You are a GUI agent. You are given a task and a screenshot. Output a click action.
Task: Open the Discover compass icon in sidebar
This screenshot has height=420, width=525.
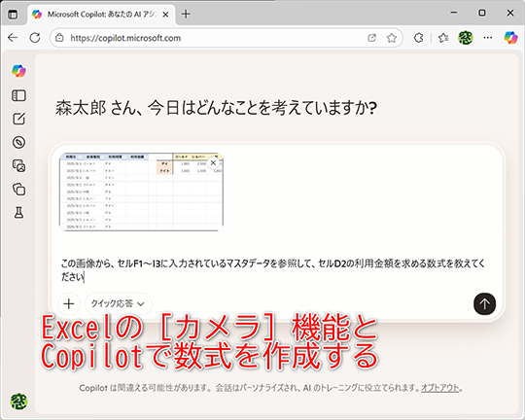(18, 142)
